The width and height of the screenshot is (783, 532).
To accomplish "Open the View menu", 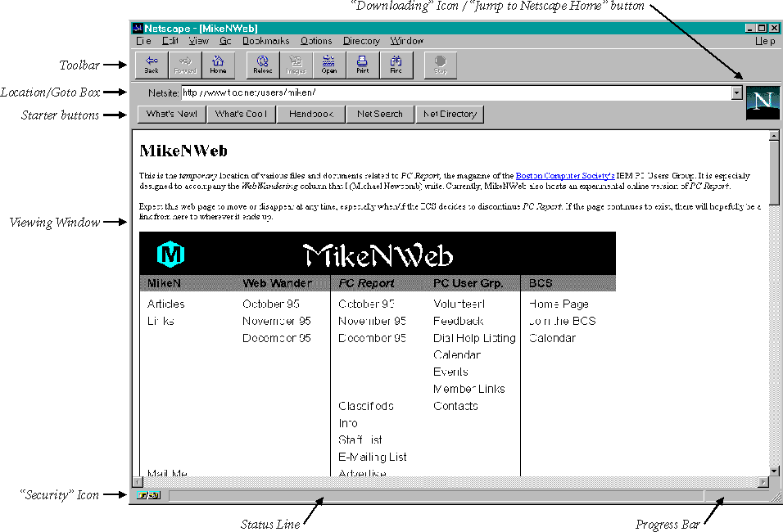I will click(x=199, y=41).
